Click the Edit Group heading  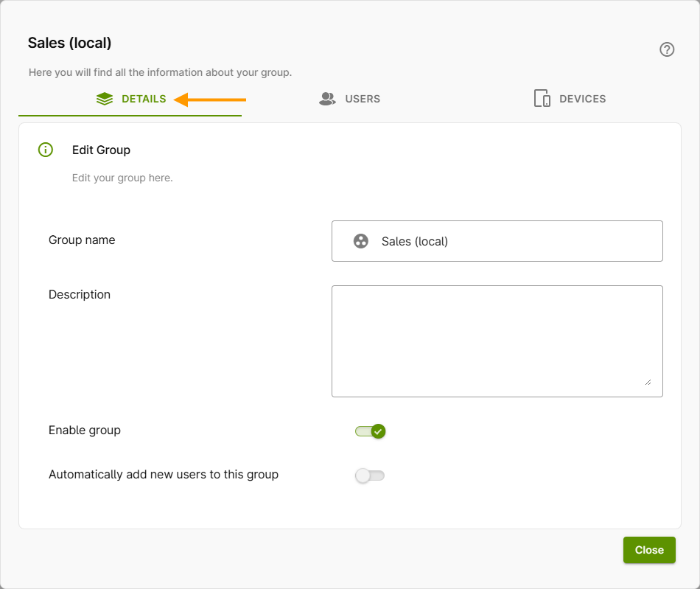click(101, 150)
